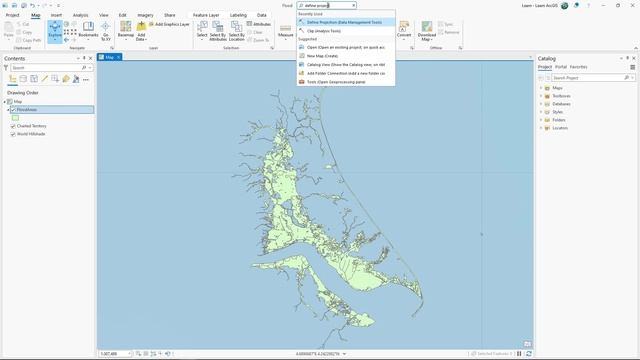Expand the Toolboxes node in Catalog

coord(541,96)
